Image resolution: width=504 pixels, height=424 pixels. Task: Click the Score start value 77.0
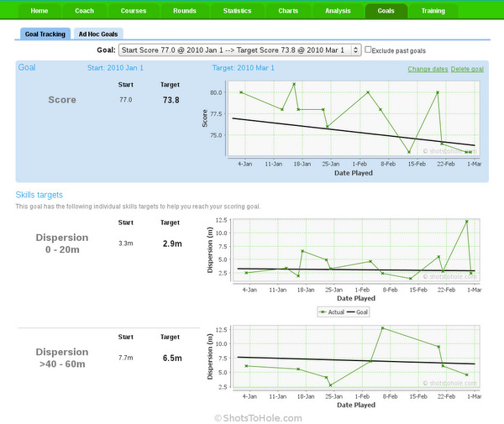pyautogui.click(x=126, y=100)
